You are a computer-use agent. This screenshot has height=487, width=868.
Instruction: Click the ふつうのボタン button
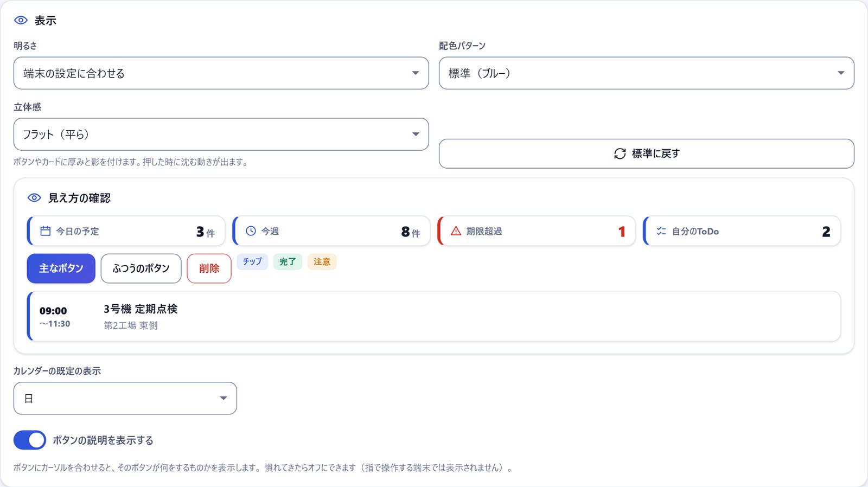click(x=141, y=268)
